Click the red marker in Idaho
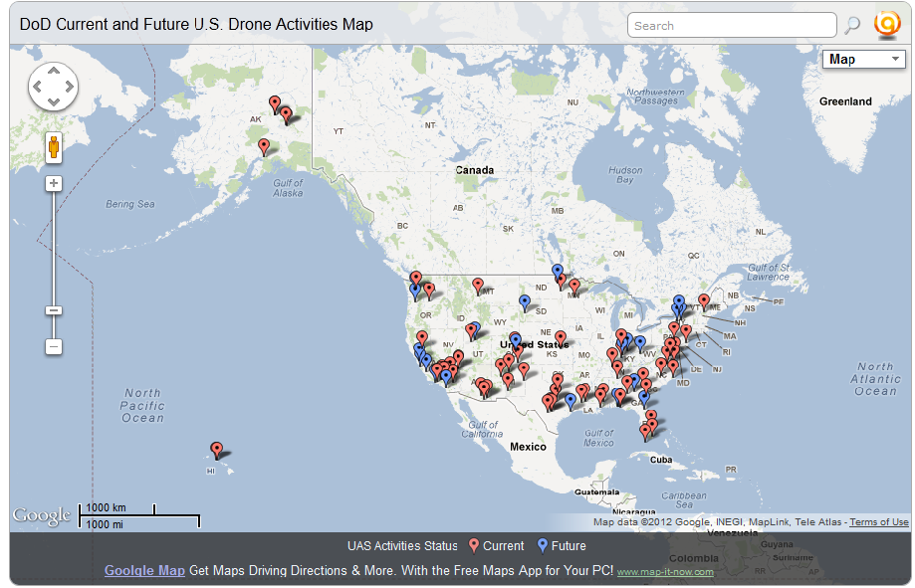Screen dimensions: 915x588 click(471, 331)
